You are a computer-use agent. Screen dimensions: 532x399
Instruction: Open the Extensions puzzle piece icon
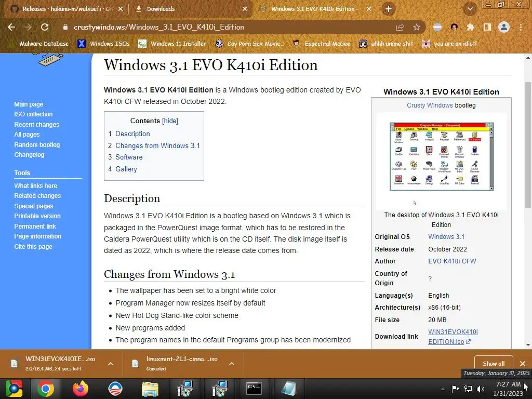[470, 27]
